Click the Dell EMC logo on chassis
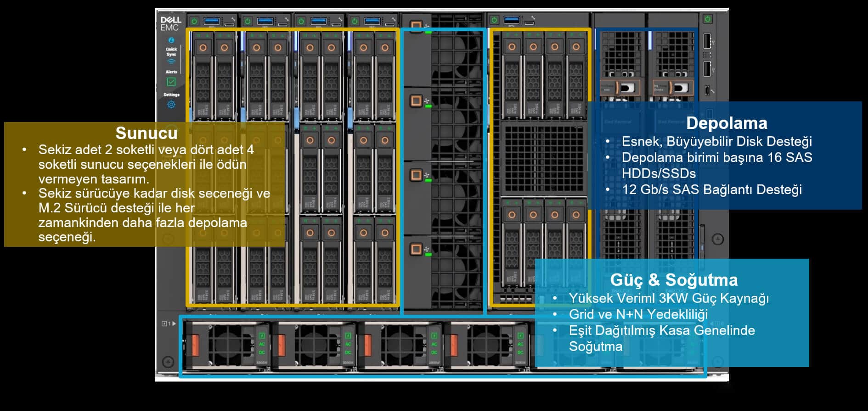Viewport: 868px width, 411px height. (170, 24)
